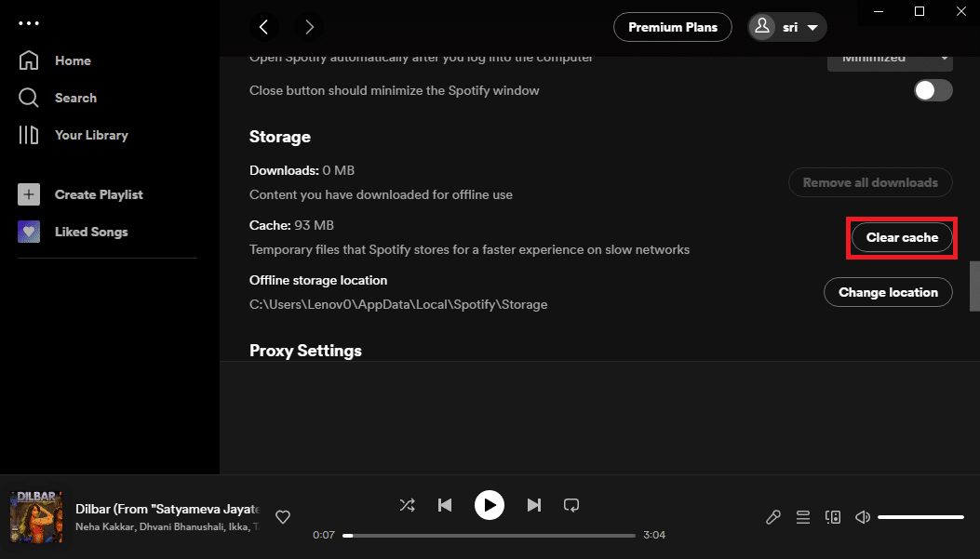Viewport: 980px width, 559px height.
Task: Click the Your Library icon
Action: 29,135
